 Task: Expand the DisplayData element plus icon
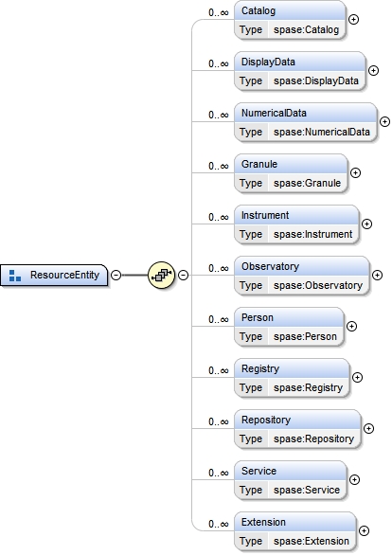coord(374,70)
